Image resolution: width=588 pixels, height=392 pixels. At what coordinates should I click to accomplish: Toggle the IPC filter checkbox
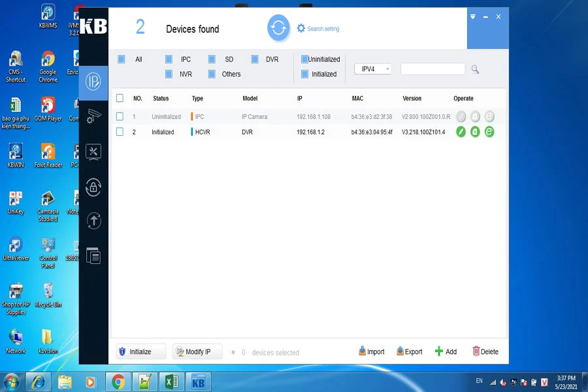point(169,59)
